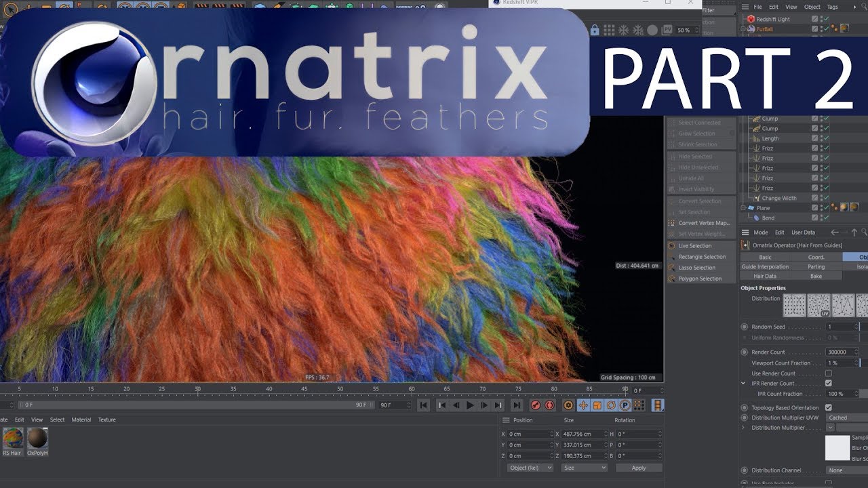This screenshot has width=868, height=488.
Task: Toggle the Use Render Count checkbox
Action: coord(828,373)
